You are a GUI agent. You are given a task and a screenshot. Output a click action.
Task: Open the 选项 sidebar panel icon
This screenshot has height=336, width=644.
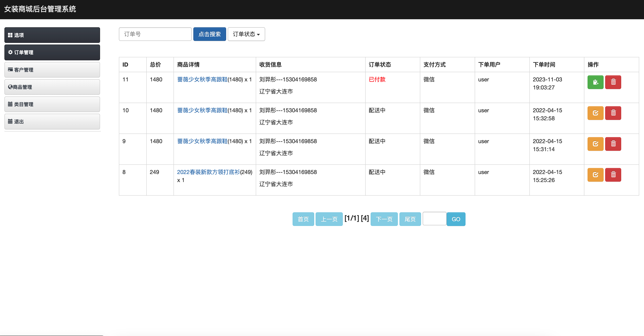pos(10,35)
